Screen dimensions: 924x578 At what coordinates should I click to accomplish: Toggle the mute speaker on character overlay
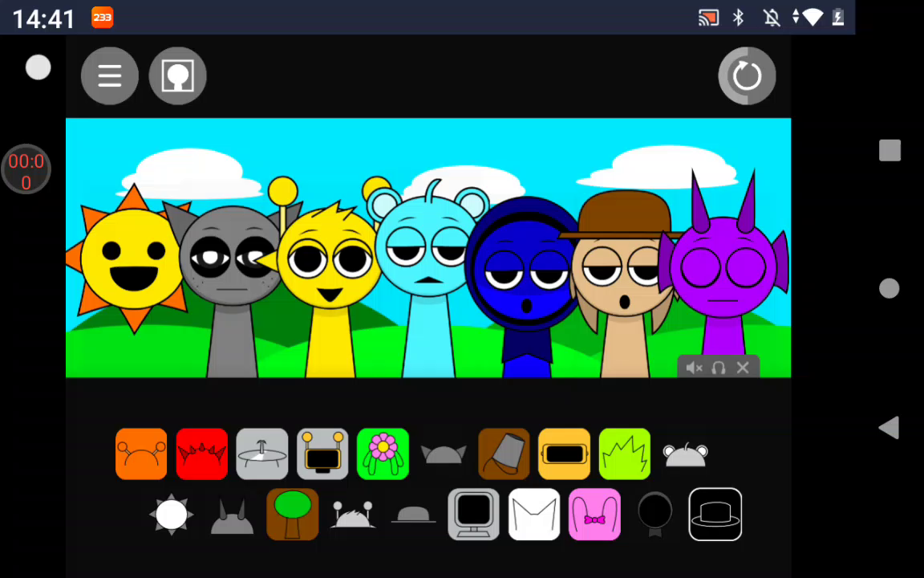[694, 368]
